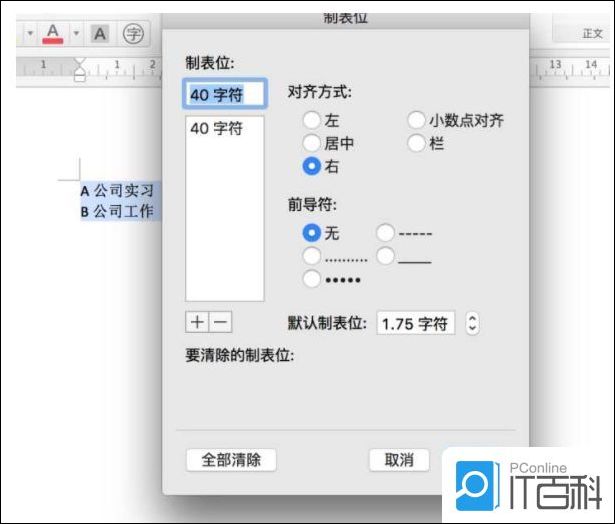Click the 全部清除 clear all button

click(231, 460)
